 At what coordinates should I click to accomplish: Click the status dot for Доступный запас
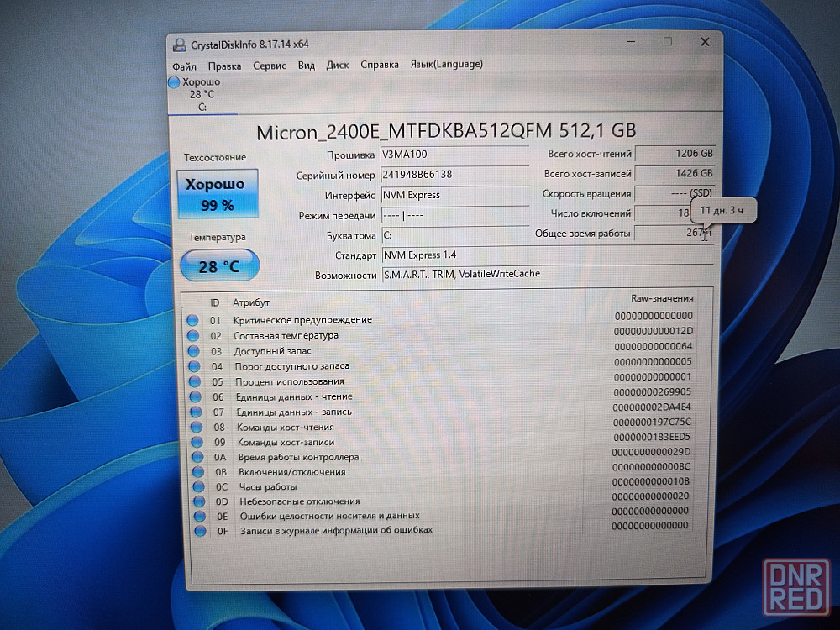pos(193,351)
